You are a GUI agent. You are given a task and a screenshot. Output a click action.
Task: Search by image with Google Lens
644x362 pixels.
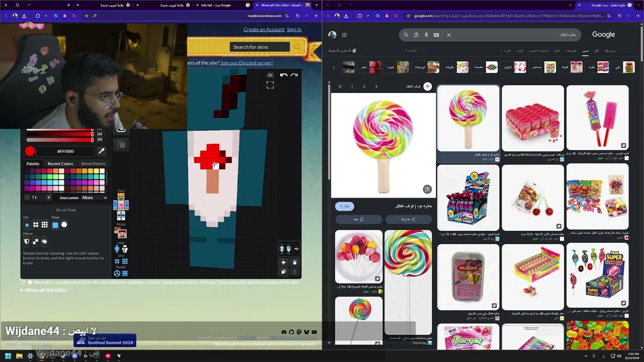(416, 35)
